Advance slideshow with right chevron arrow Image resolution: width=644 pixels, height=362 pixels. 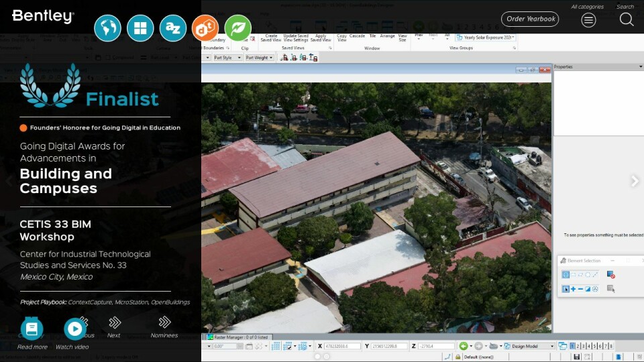(635, 180)
